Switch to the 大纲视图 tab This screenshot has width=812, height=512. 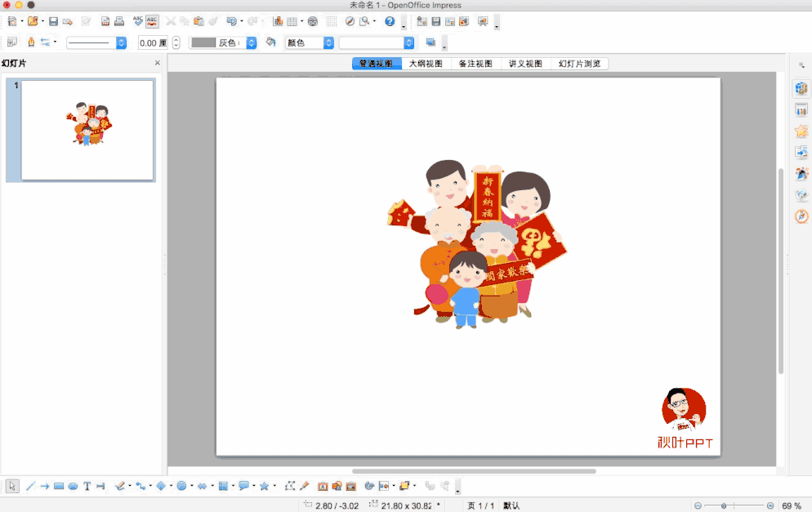tap(426, 63)
